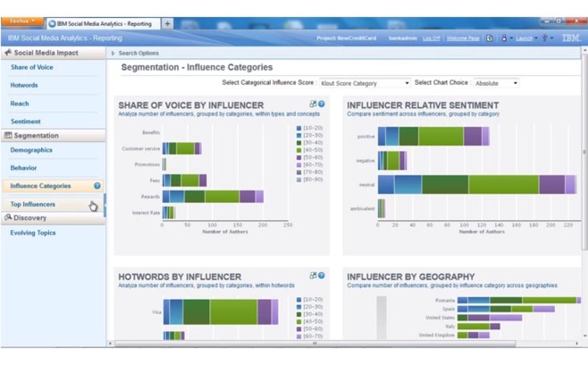Viewport: 588px width, 365px height.
Task: Toggle the [10-20) legend entry in Share of Voice
Action: click(x=310, y=128)
